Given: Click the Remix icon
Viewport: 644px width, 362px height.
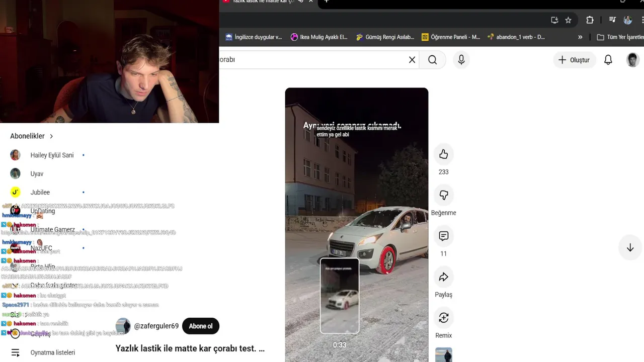Looking at the screenshot, I should click(x=443, y=318).
